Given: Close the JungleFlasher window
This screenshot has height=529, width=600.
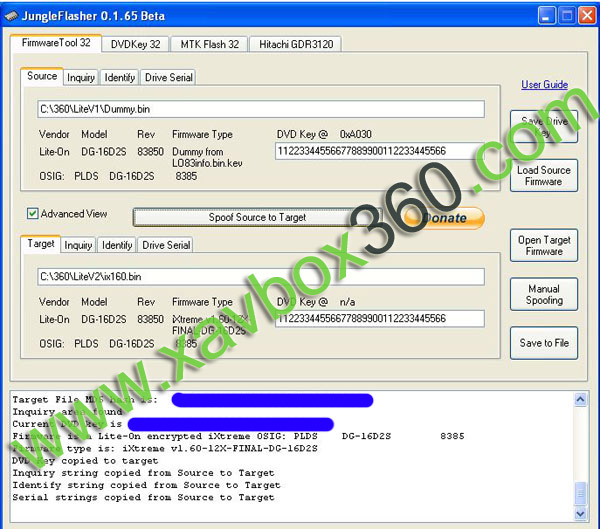Looking at the screenshot, I should pos(587,16).
